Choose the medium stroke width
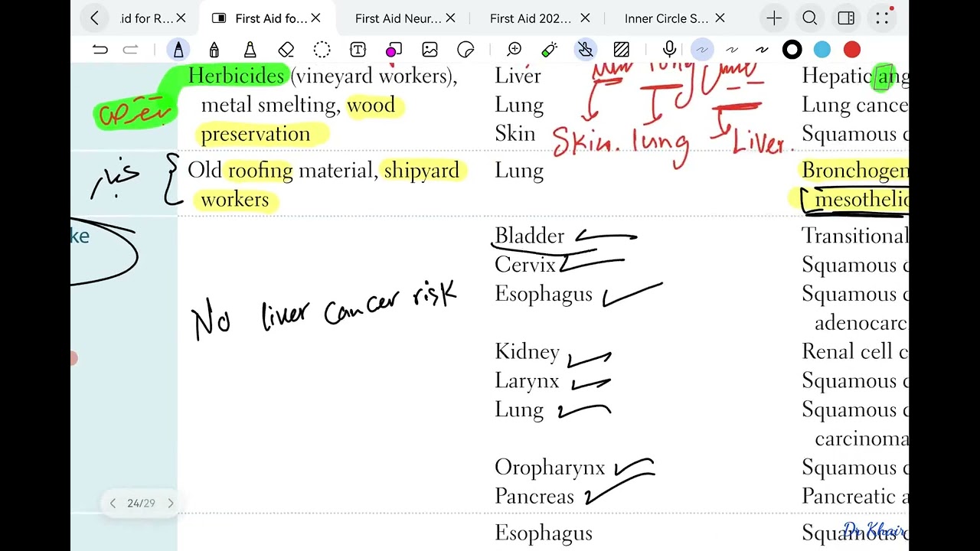The height and width of the screenshot is (551, 980). click(732, 50)
